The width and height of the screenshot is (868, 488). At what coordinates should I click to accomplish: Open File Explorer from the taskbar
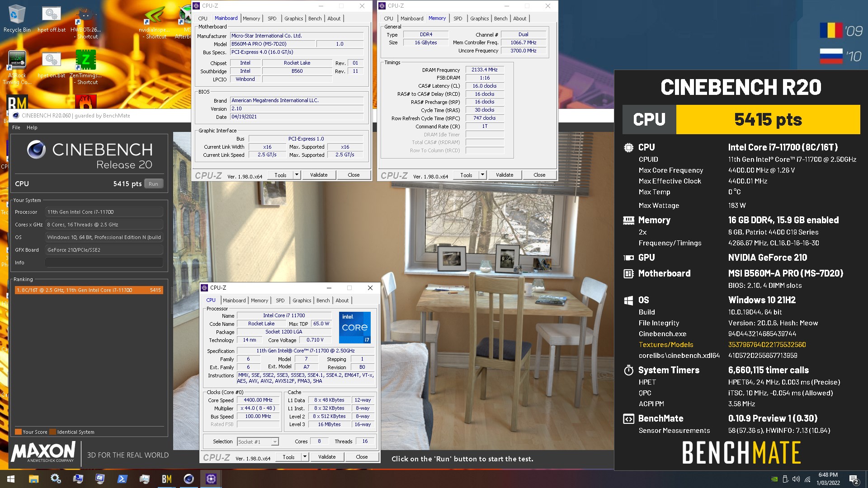pos(34,479)
